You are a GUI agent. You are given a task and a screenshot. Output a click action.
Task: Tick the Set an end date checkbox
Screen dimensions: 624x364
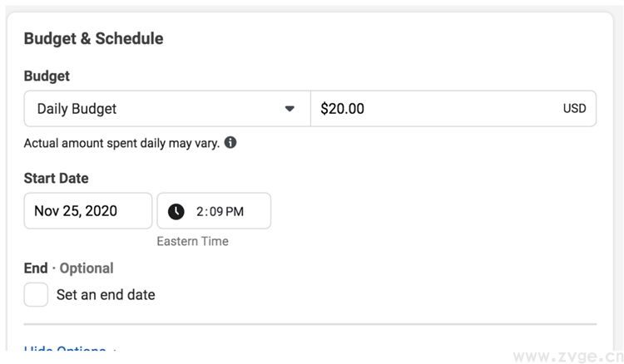click(36, 294)
